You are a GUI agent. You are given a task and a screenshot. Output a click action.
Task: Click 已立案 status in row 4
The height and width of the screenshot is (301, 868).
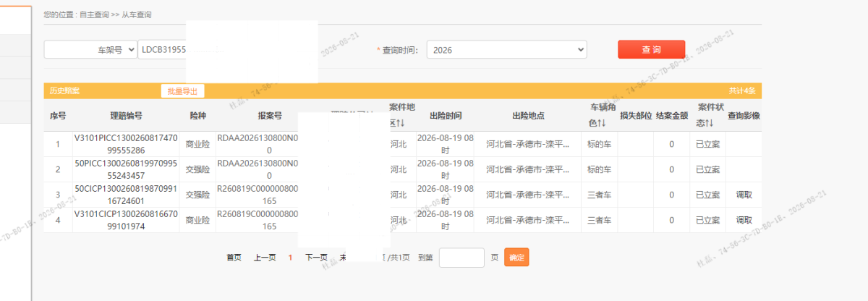click(x=707, y=220)
